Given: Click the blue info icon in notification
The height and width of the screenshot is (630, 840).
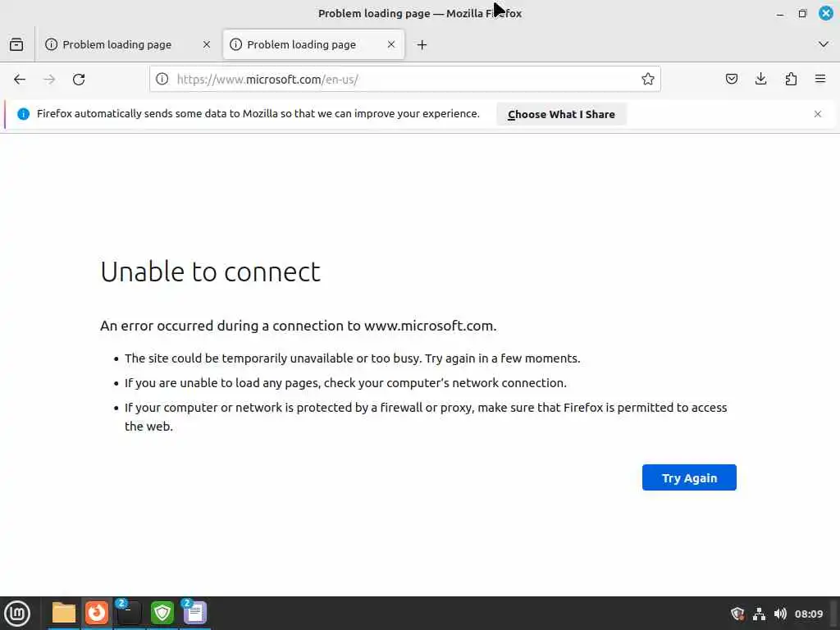Looking at the screenshot, I should (23, 114).
